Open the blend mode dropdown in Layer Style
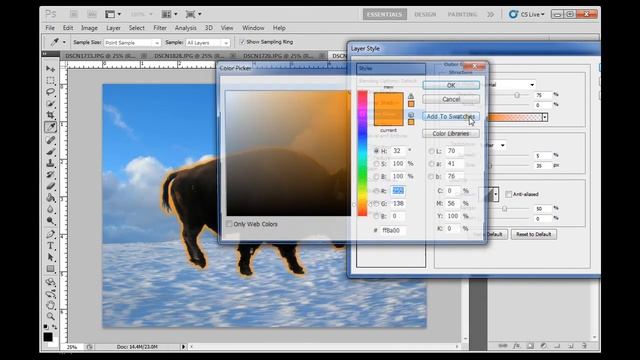Image resolution: width=640 pixels, height=360 pixels. pyautogui.click(x=532, y=85)
